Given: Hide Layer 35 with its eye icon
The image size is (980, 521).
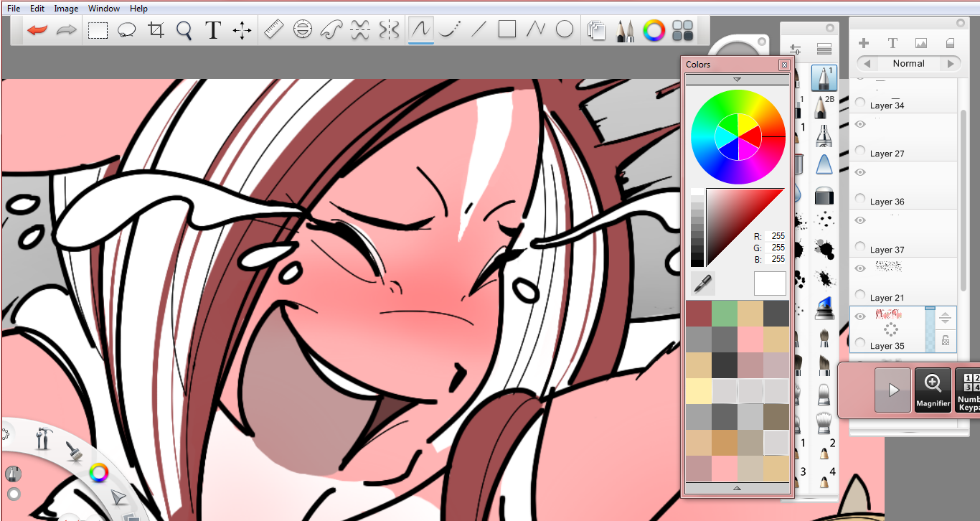Looking at the screenshot, I should 860,316.
